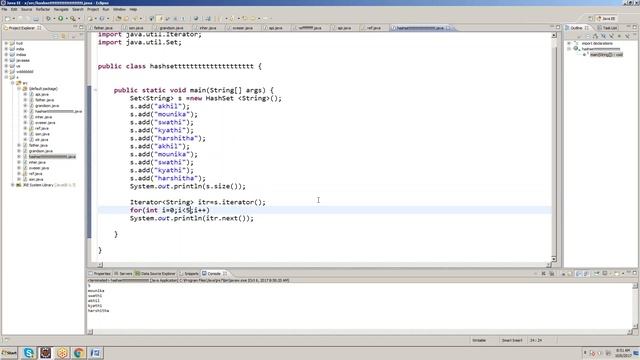Click the Skype icon in the taskbar
Viewport: 640px width, 360px height.
[29, 353]
